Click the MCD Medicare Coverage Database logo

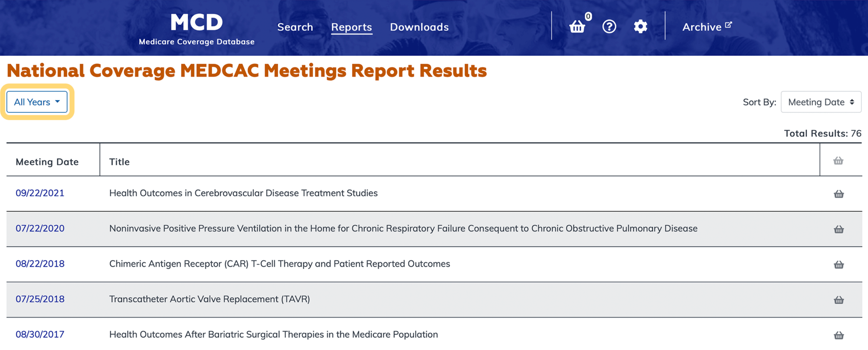[196, 29]
